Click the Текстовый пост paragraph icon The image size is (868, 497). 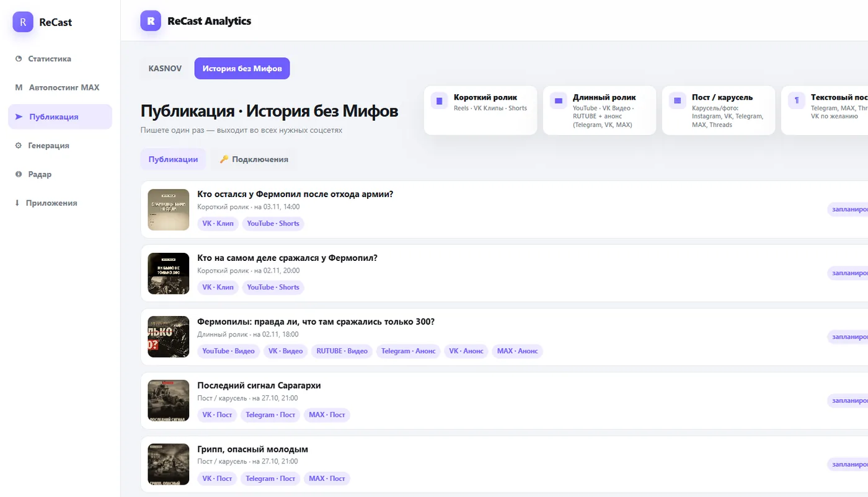(x=797, y=100)
